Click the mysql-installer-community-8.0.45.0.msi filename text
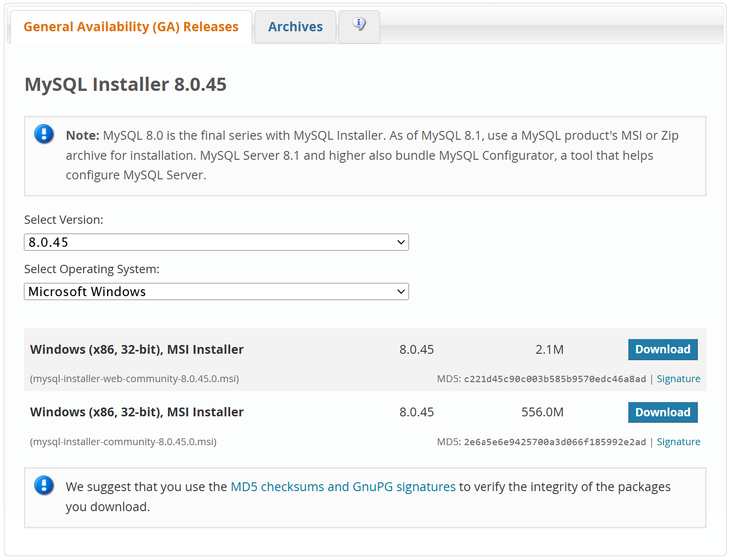Viewport: 731px width, 560px height. pyautogui.click(x=123, y=442)
